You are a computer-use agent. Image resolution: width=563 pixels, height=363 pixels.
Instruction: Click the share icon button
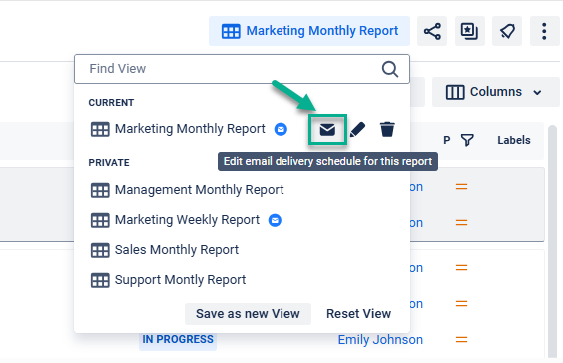point(432,31)
